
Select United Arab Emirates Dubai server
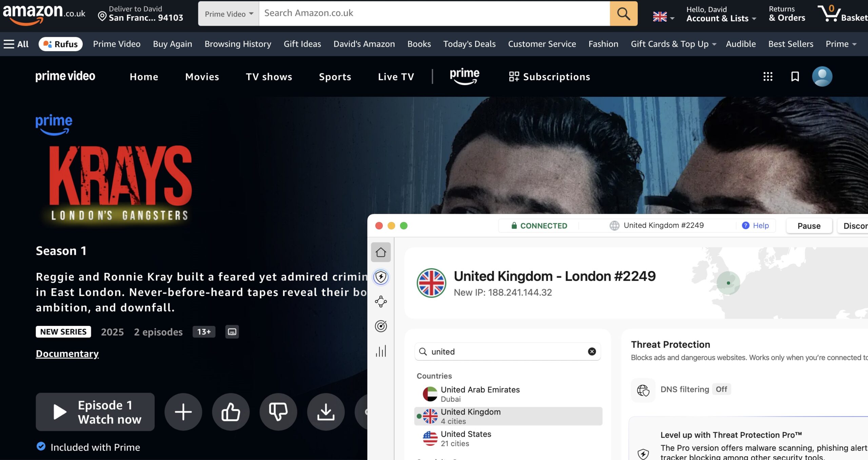508,394
